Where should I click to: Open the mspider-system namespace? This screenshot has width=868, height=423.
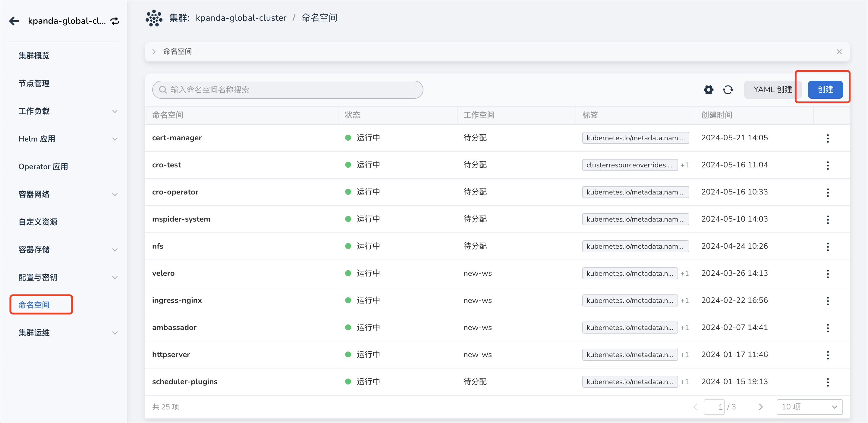pos(181,219)
